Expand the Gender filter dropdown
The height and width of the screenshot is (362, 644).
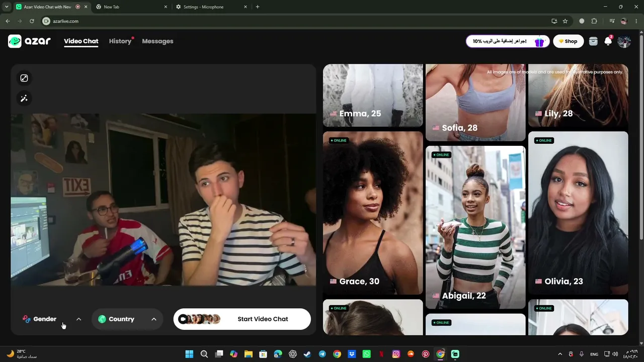pyautogui.click(x=52, y=319)
